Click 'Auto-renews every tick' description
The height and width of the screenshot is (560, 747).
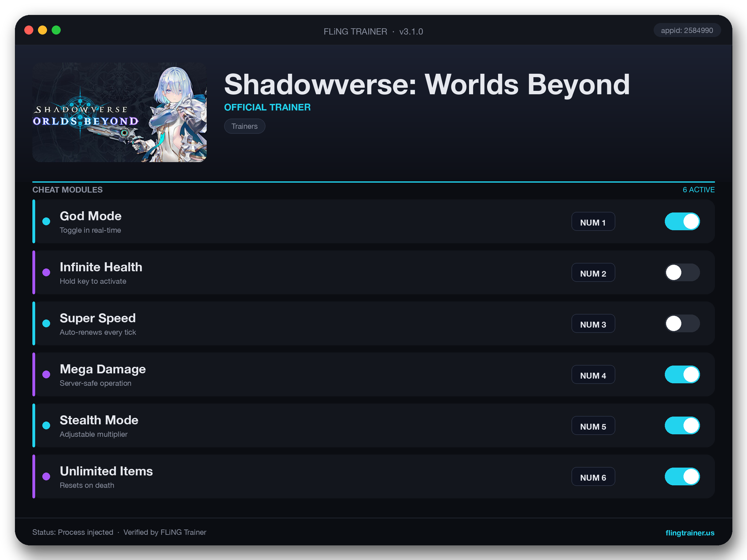98,332
